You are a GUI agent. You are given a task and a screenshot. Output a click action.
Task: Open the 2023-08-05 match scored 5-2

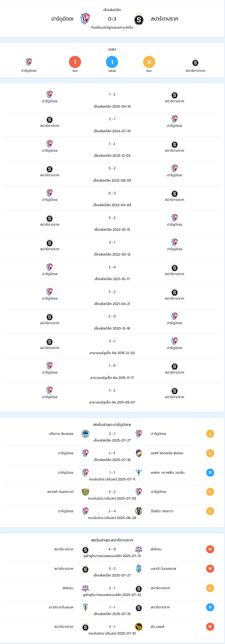112,174
